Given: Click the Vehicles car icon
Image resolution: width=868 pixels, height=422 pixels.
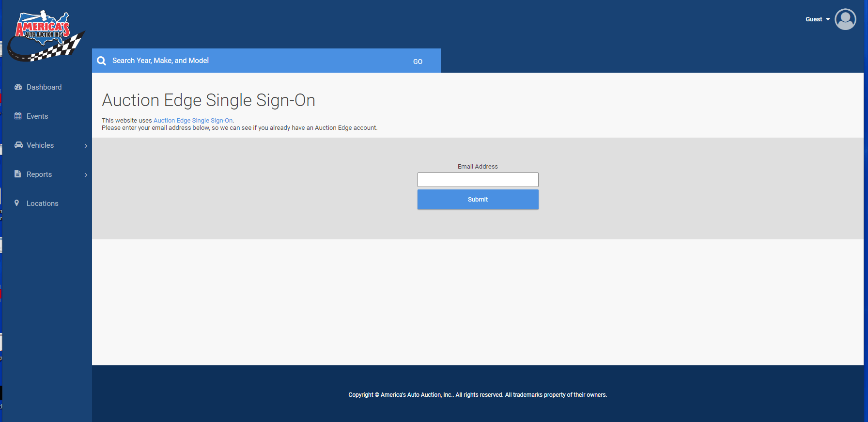Looking at the screenshot, I should pos(18,145).
